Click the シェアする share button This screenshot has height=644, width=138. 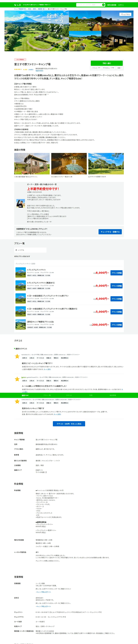pos(125,14)
